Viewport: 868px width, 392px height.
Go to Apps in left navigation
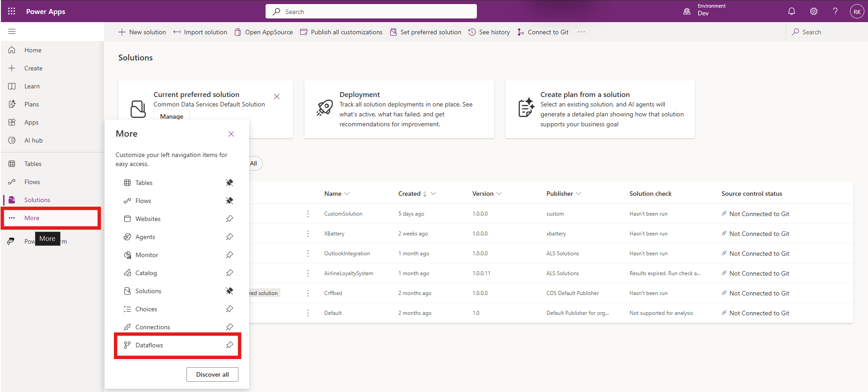31,122
